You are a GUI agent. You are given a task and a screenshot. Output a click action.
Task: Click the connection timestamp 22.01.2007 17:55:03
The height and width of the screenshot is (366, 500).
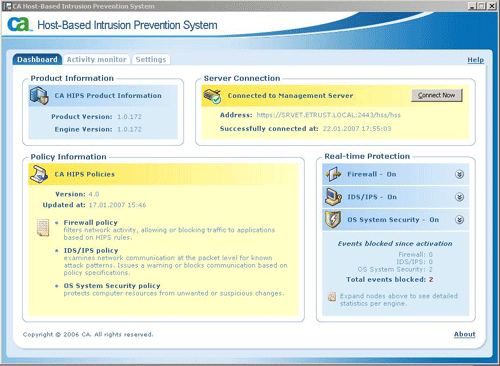click(x=357, y=129)
